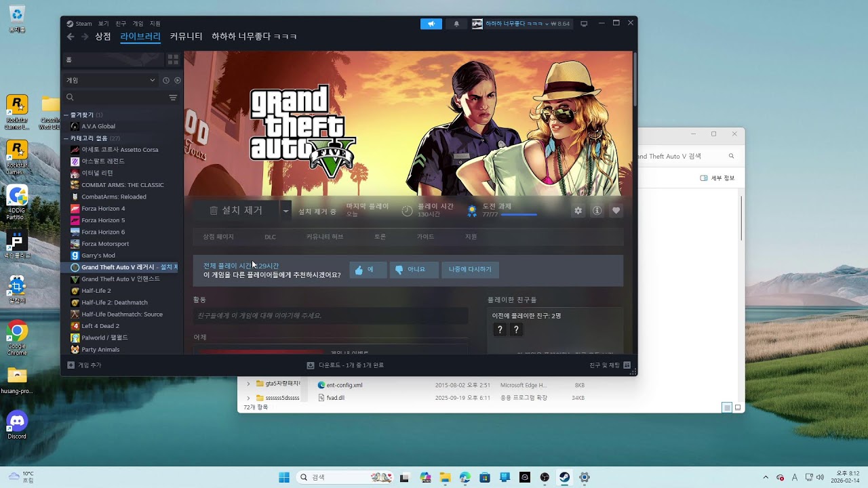This screenshot has width=868, height=488.
Task: Open the 친구 (Friends) menu
Action: pos(121,24)
